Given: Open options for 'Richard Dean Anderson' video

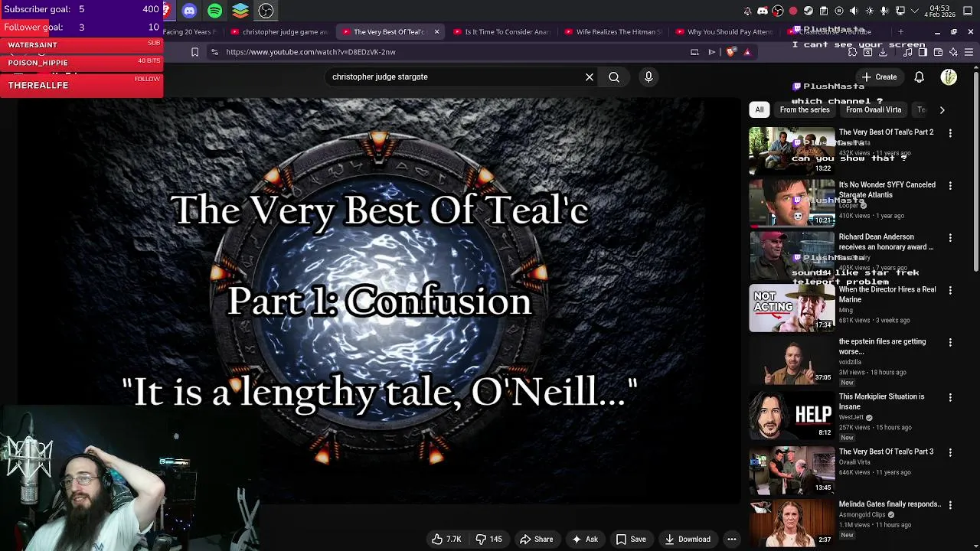Looking at the screenshot, I should tap(950, 238).
